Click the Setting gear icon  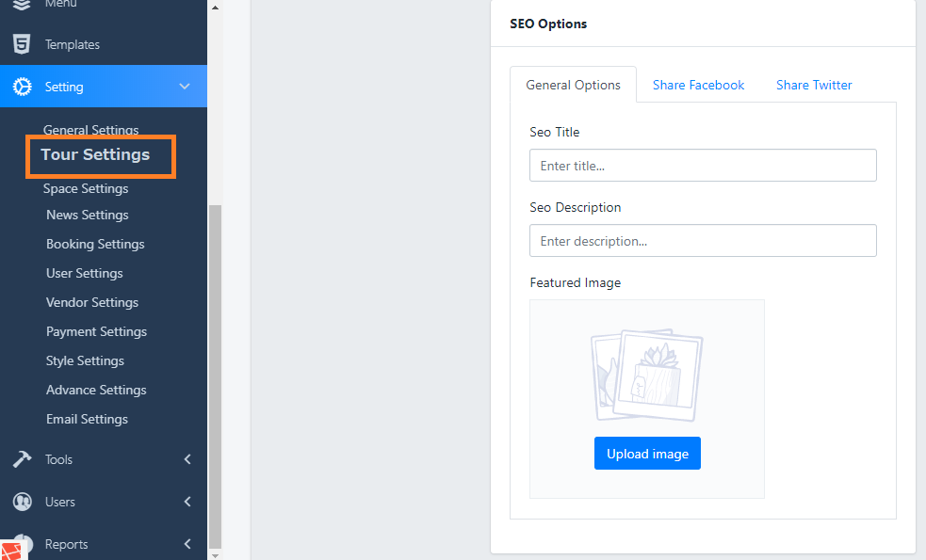pyautogui.click(x=22, y=87)
